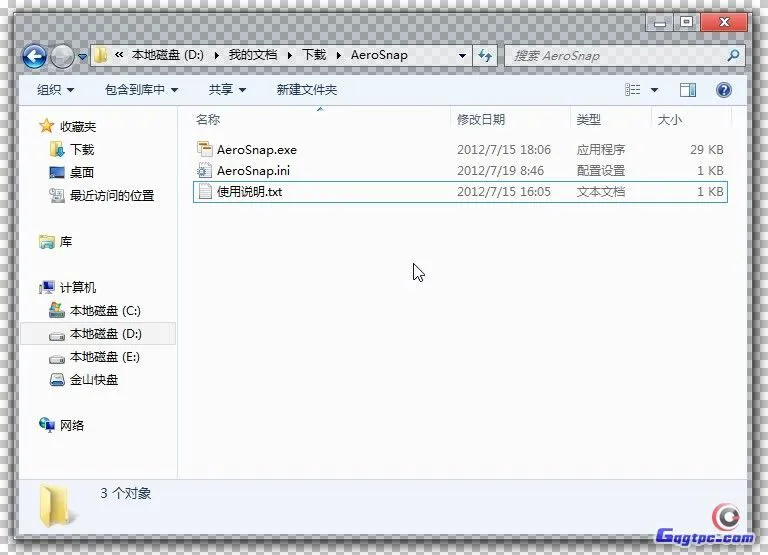Screen dimensions: 768x555
Task: Click the search magnifier icon
Action: click(x=733, y=55)
